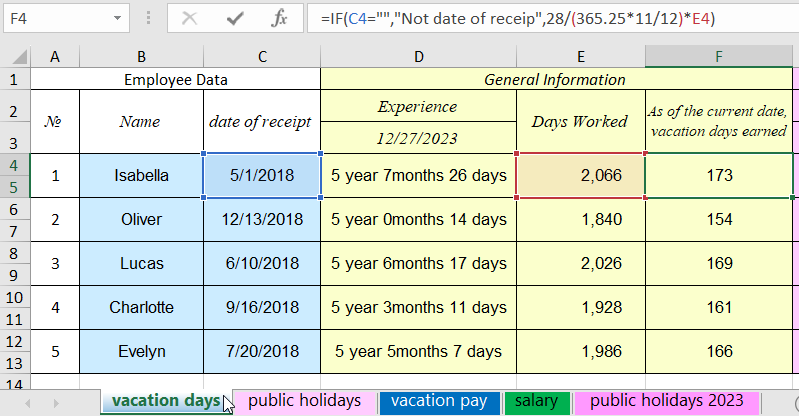This screenshot has height=416, width=799.
Task: Expand the Name Box dropdown arrow
Action: coord(119,18)
